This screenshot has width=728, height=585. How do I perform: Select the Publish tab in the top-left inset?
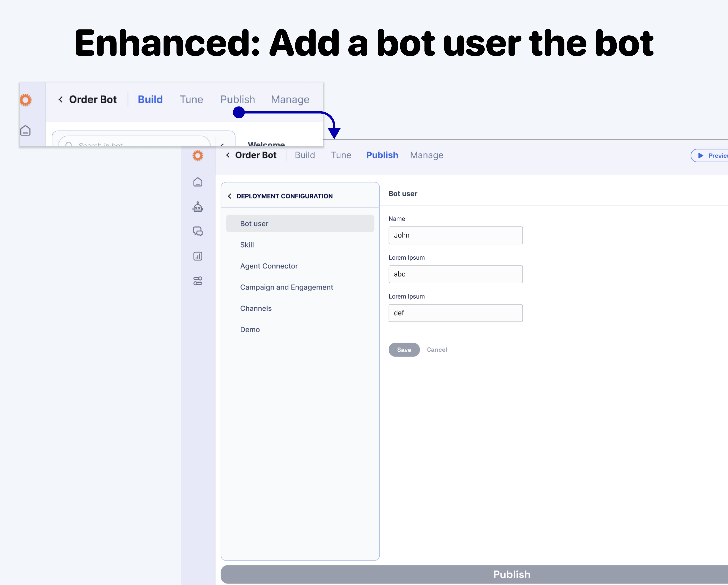coord(238,99)
